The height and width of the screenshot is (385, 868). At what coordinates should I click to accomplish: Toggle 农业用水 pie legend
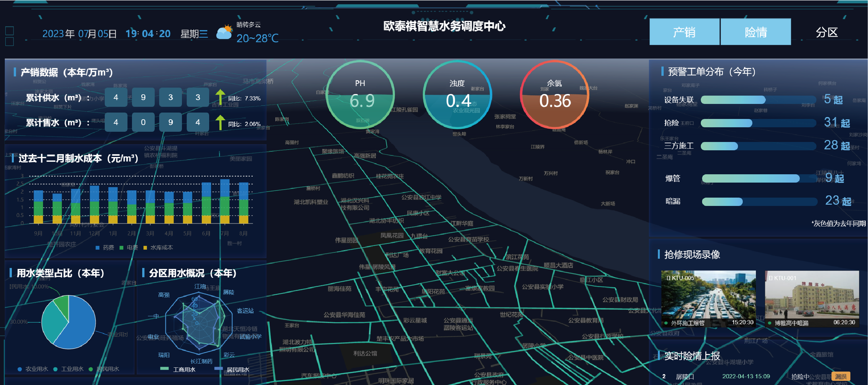tap(33, 369)
